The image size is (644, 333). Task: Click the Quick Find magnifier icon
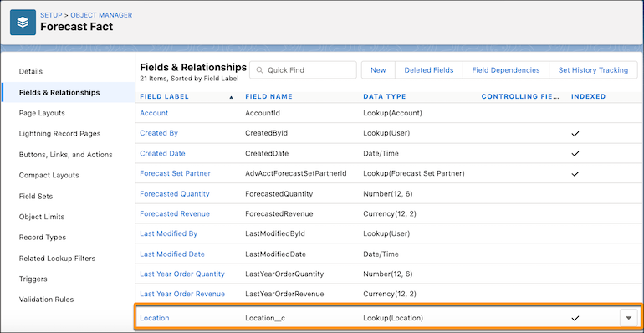click(259, 70)
